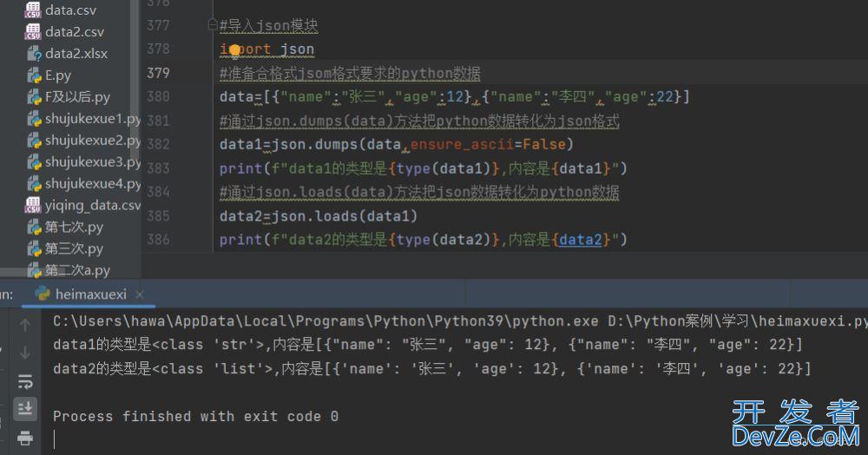Screen dimensions: 868x455
Task: Click the data2的类型是 output line
Action: tap(431, 369)
